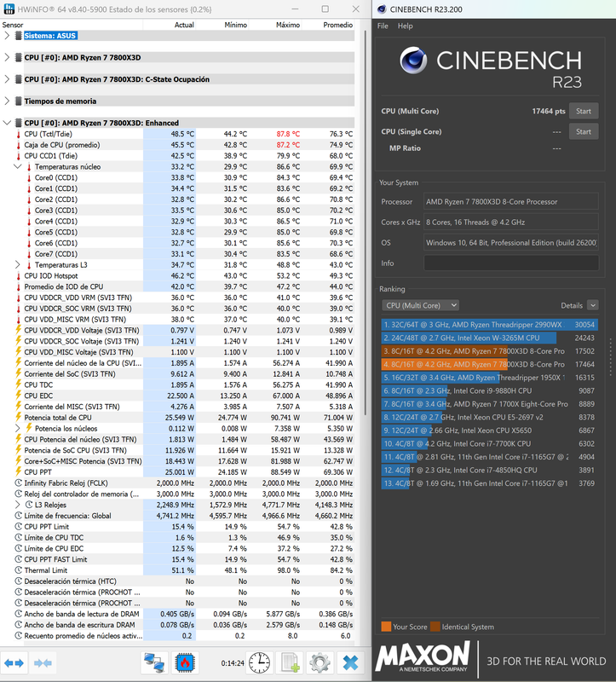Image resolution: width=616 pixels, height=682 pixels.
Task: Select the Threadripper 2990WX ranking bar
Action: 489,325
